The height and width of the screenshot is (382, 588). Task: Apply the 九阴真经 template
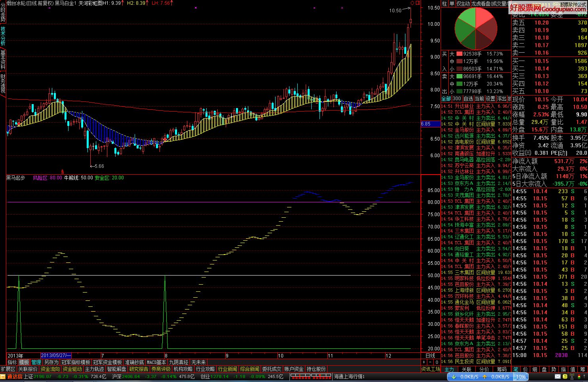point(179,362)
